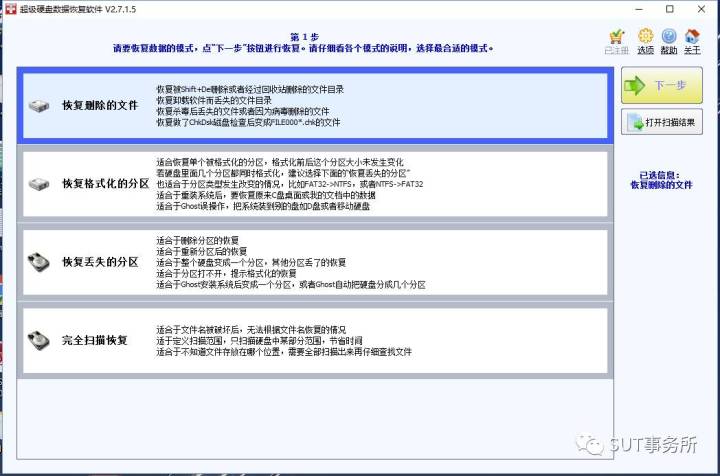Click the 下一步 next step button
The image size is (720, 476).
(x=662, y=85)
